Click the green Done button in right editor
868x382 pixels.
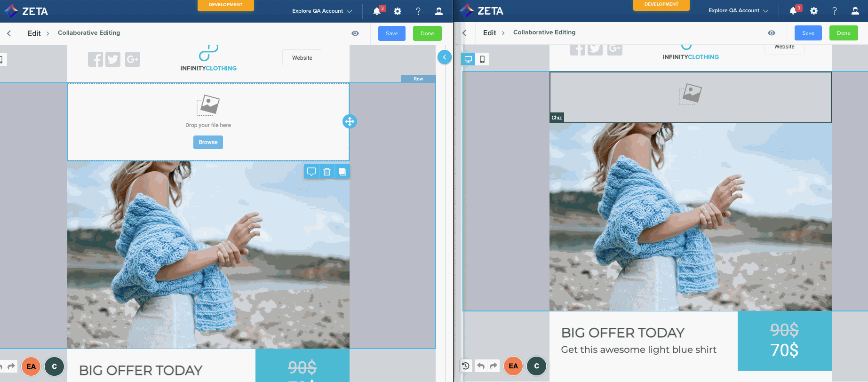843,33
